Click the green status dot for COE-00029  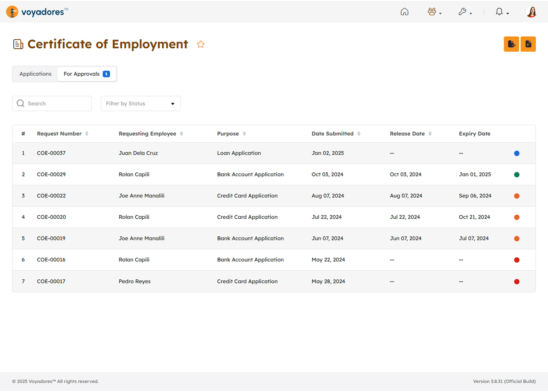[517, 175]
